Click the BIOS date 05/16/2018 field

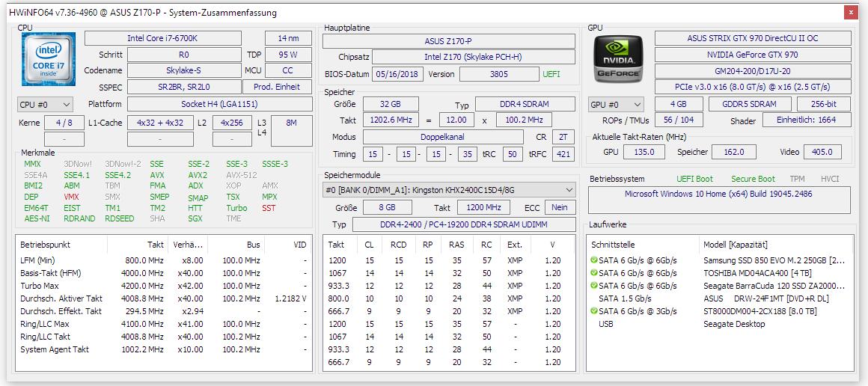[397, 74]
